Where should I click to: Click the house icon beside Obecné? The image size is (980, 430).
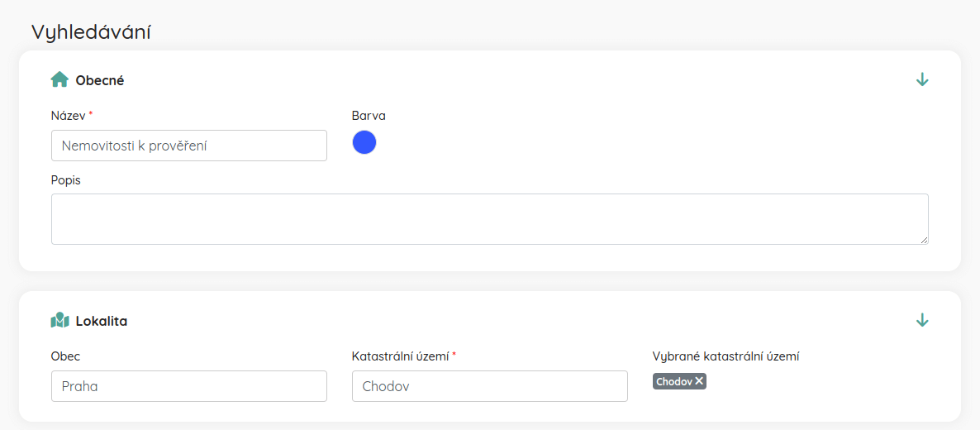tap(59, 80)
